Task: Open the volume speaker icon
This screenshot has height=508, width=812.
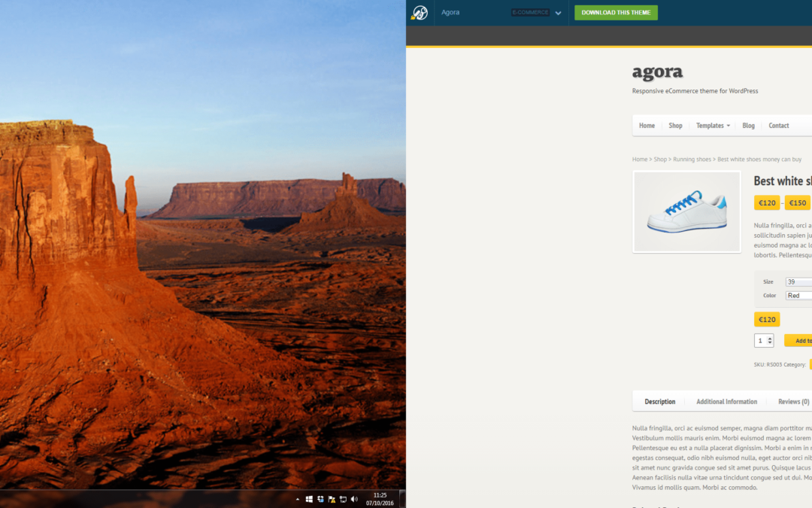Action: 354,499
